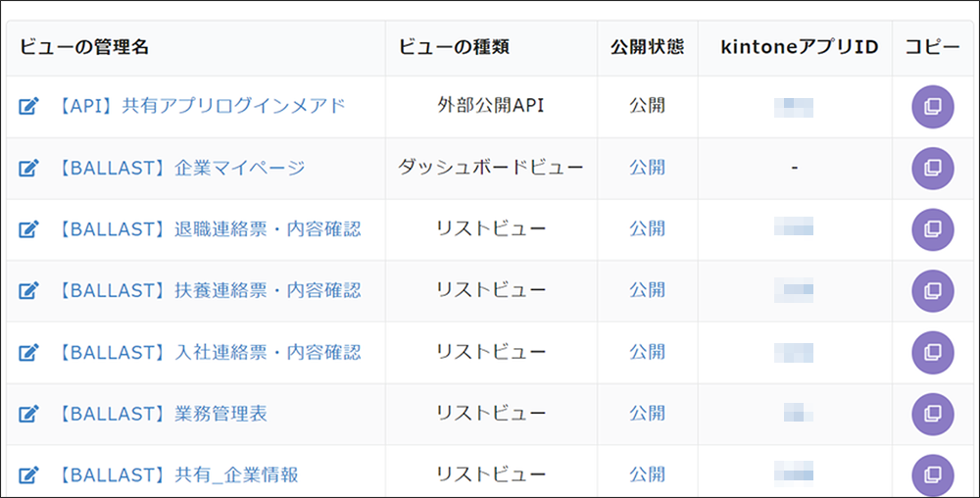Copy the 【BALLAST】業務管理表 view
The height and width of the screenshot is (498, 980).
click(932, 414)
